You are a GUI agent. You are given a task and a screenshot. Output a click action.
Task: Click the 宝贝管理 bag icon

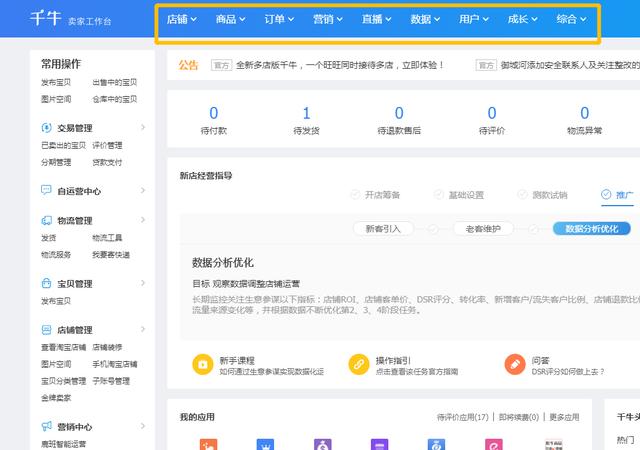[x=47, y=284]
